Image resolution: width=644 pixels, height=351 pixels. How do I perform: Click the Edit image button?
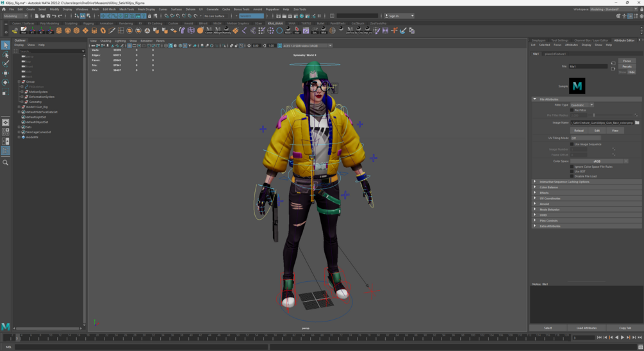pos(597,131)
